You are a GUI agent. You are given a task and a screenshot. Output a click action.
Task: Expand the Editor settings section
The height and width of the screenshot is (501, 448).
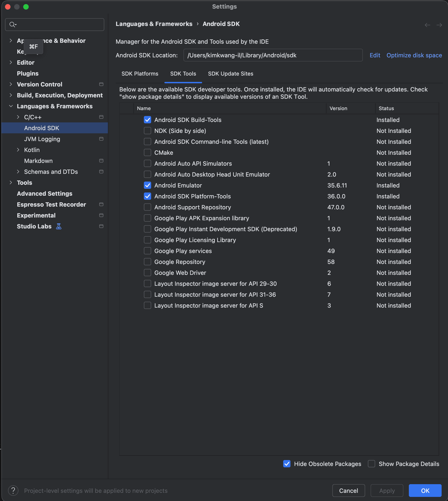10,62
